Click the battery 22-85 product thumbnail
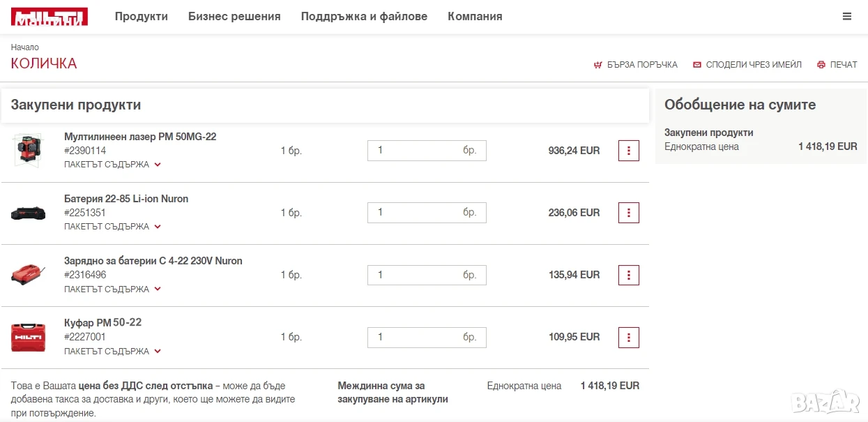The image size is (868, 422). (x=28, y=213)
